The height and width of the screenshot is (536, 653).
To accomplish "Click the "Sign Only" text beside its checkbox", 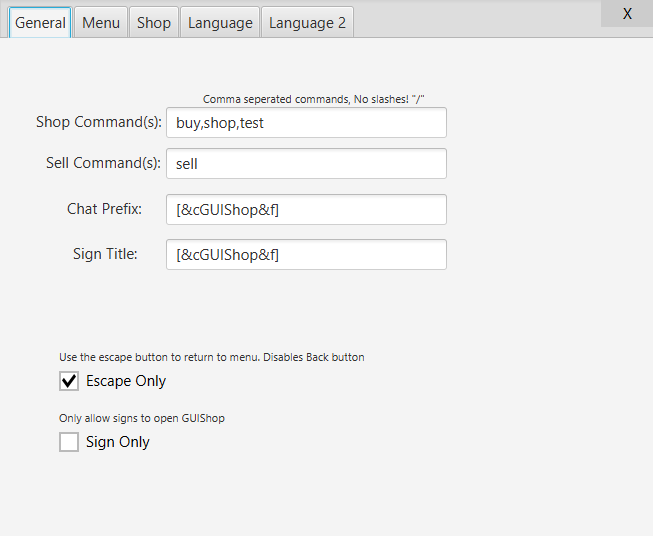I will [118, 442].
